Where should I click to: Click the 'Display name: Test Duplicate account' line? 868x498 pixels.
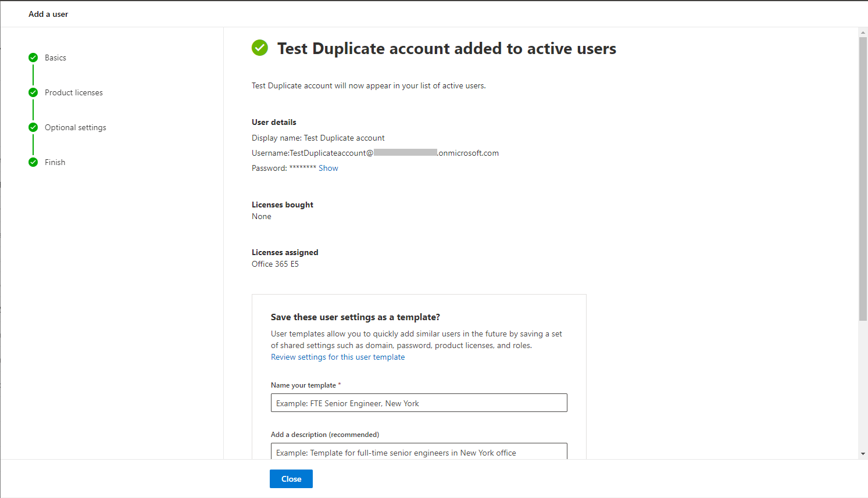(x=318, y=138)
